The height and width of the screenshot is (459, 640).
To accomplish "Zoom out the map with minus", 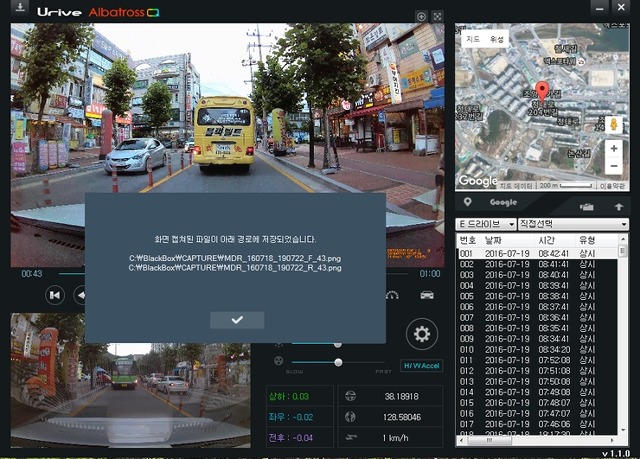I will [613, 166].
